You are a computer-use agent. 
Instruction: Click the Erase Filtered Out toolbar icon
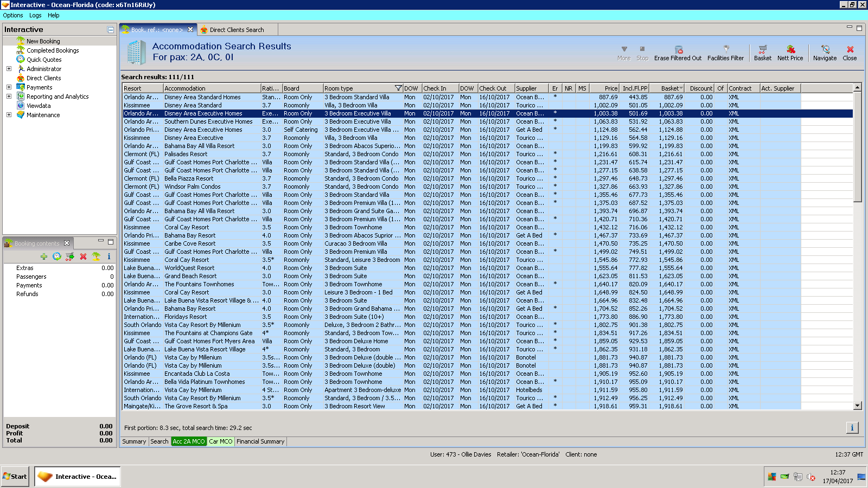click(678, 50)
